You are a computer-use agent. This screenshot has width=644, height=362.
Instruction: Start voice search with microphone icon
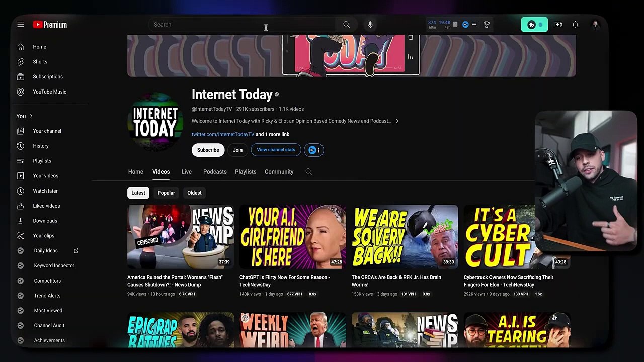pos(370,24)
